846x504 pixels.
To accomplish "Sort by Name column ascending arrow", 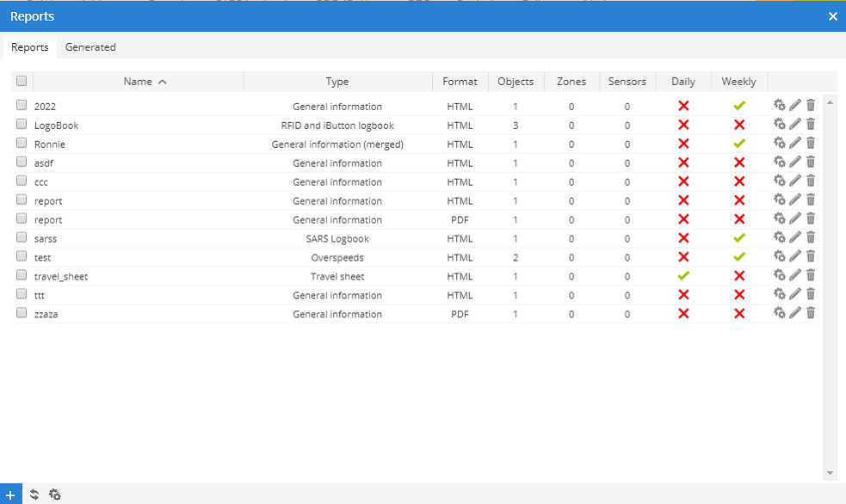I will 163,82.
